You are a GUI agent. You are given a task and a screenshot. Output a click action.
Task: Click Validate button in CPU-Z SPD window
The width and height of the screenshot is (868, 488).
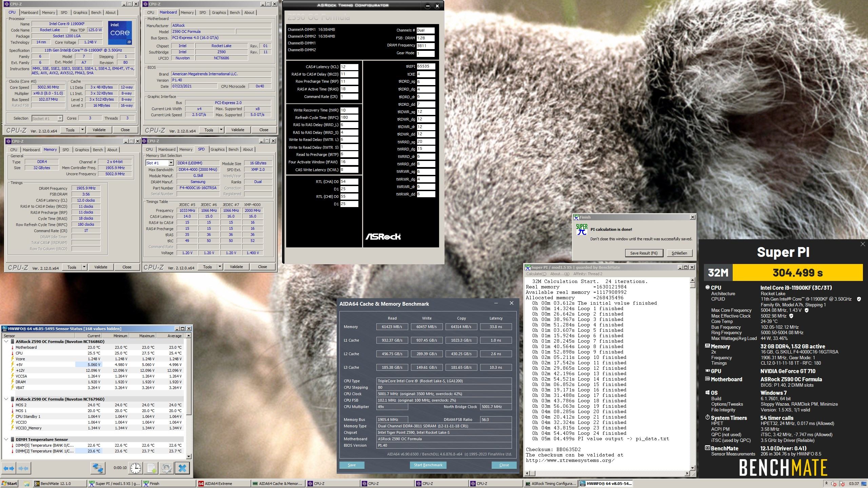point(236,267)
